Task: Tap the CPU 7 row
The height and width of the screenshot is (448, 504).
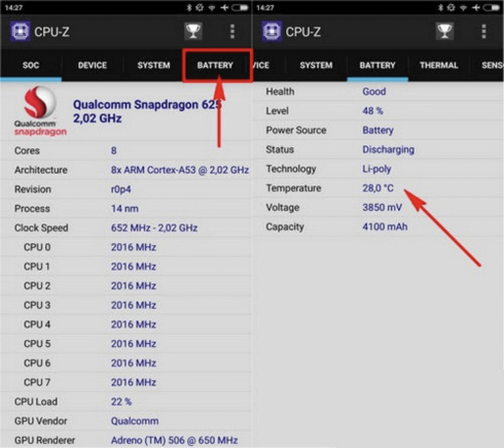Action: point(126,382)
